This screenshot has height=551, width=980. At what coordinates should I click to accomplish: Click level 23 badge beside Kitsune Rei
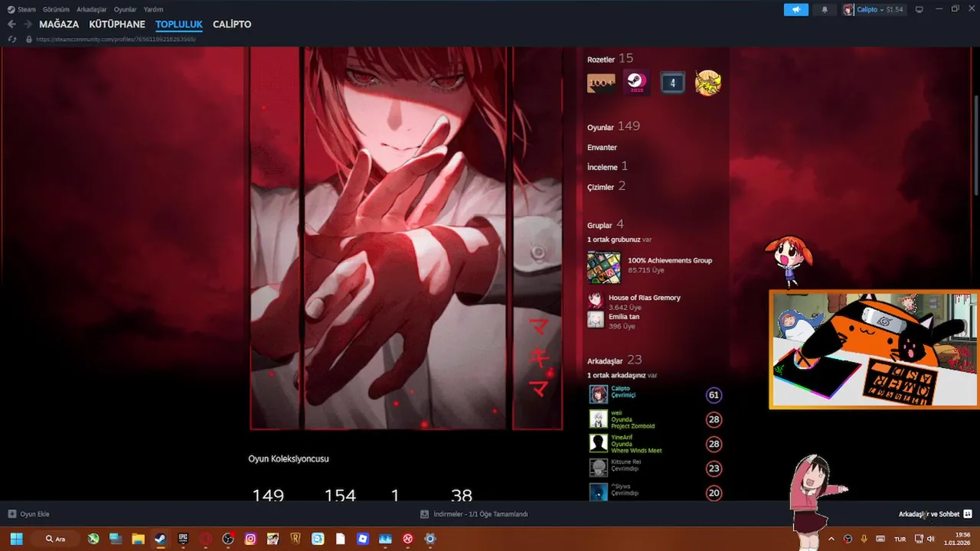point(714,468)
